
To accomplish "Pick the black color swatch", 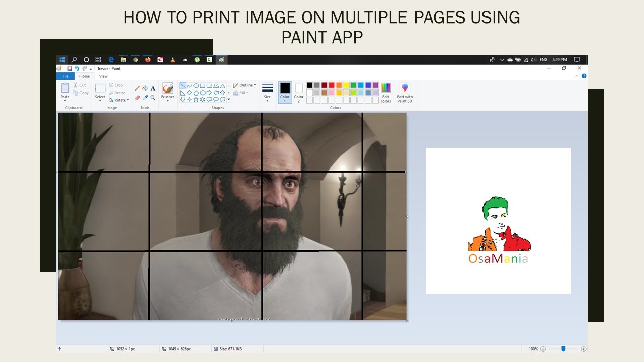I will (309, 85).
